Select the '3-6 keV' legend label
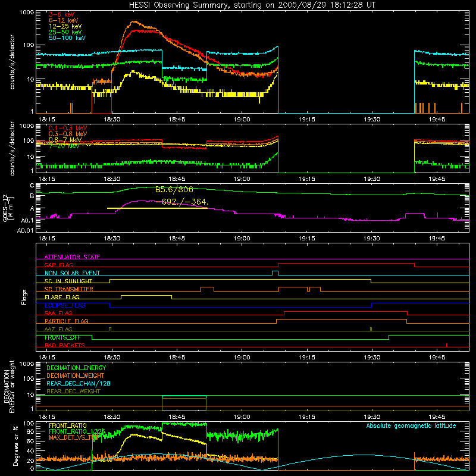Screen dimensions: 476x476 pyautogui.click(x=61, y=14)
